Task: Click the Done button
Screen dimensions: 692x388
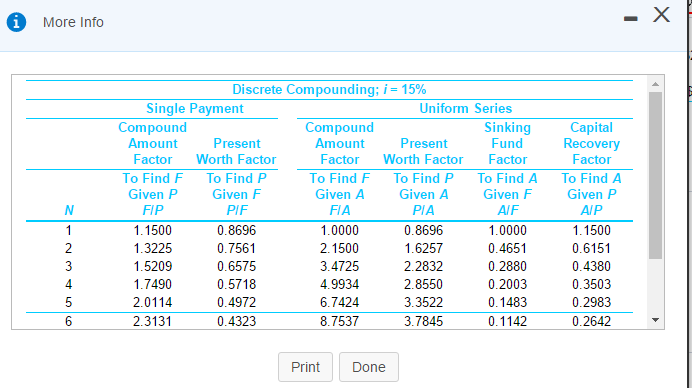Action: click(369, 367)
